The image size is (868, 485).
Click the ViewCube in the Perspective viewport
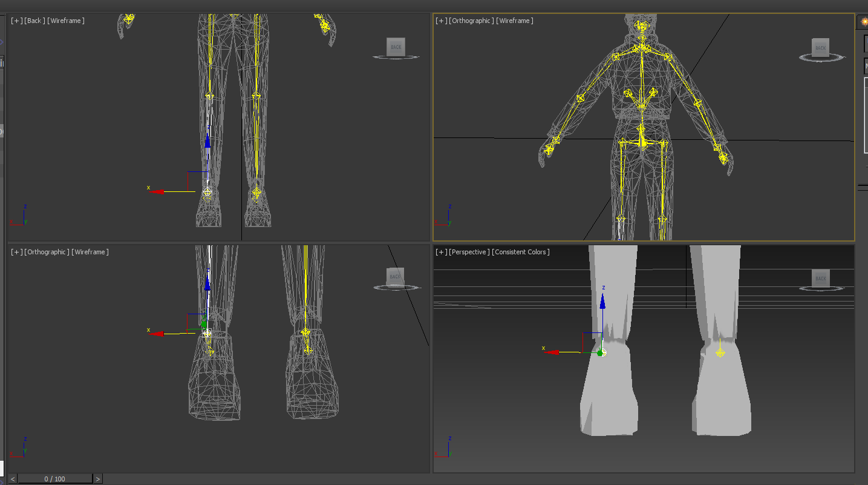point(820,279)
